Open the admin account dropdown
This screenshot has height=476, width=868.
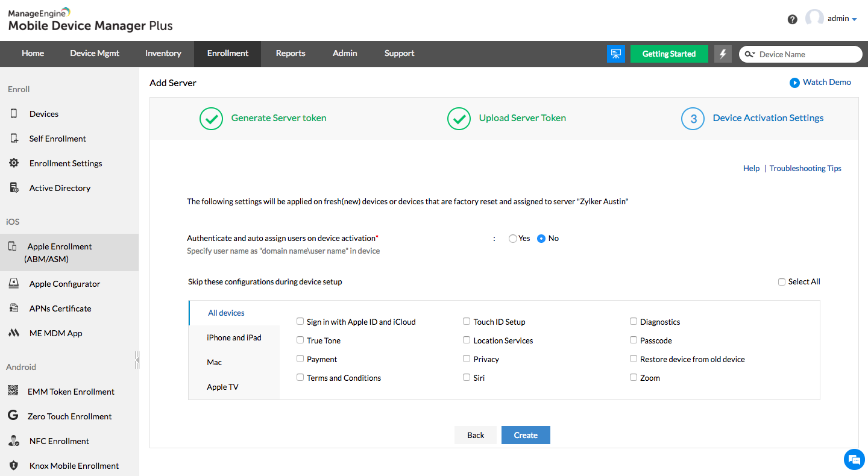[840, 18]
